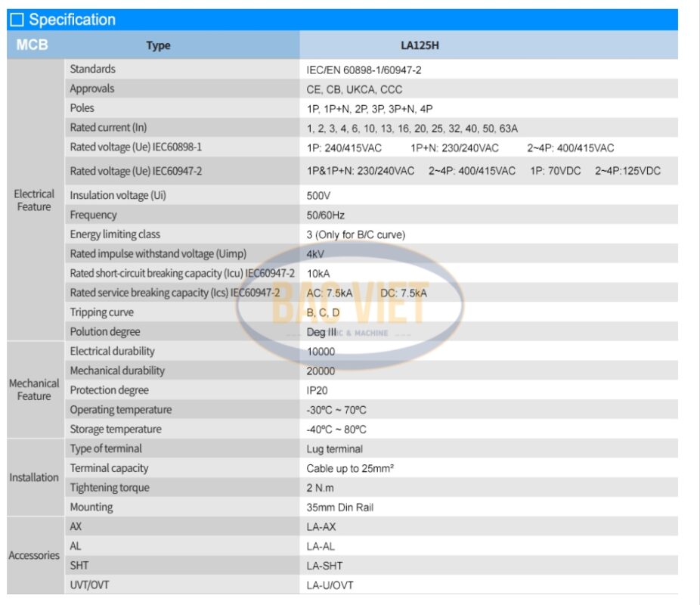Click the IEC/EN 60898-1/60947-2 standards value
Screen dimensions: 700x605
coord(364,70)
